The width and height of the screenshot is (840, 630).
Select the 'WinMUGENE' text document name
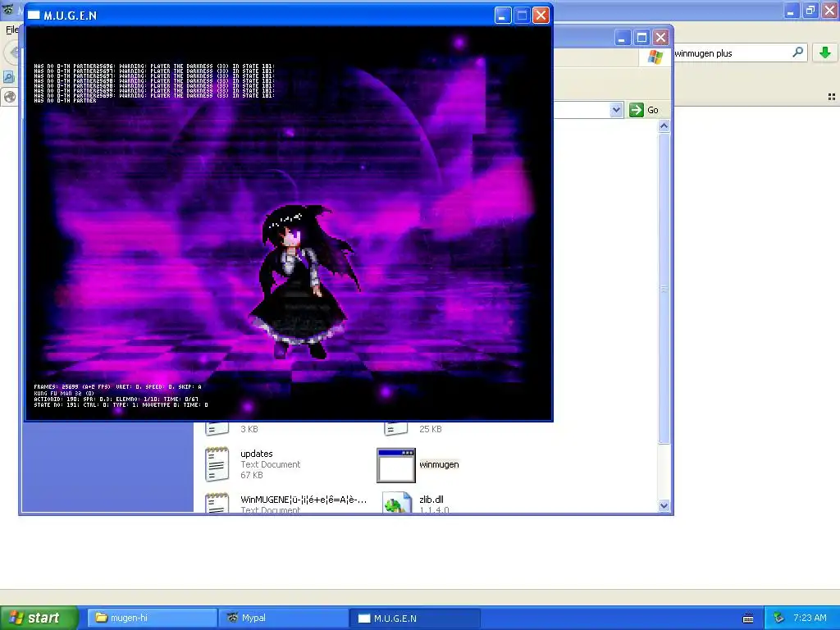click(304, 500)
